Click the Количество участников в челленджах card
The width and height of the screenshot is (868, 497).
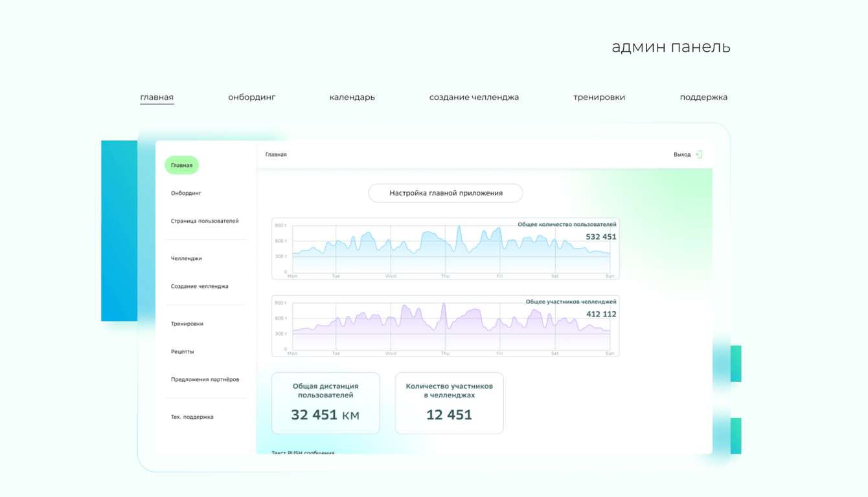449,403
